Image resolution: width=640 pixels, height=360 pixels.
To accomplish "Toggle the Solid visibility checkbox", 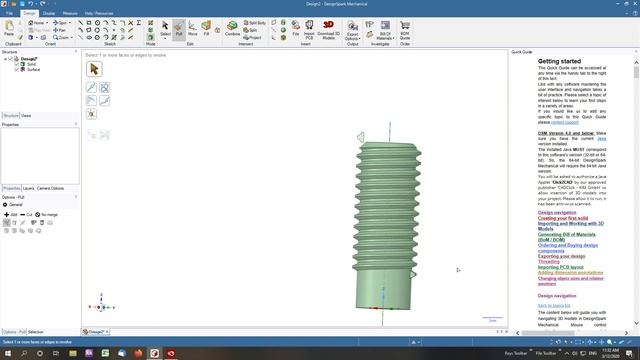I will pos(17,64).
